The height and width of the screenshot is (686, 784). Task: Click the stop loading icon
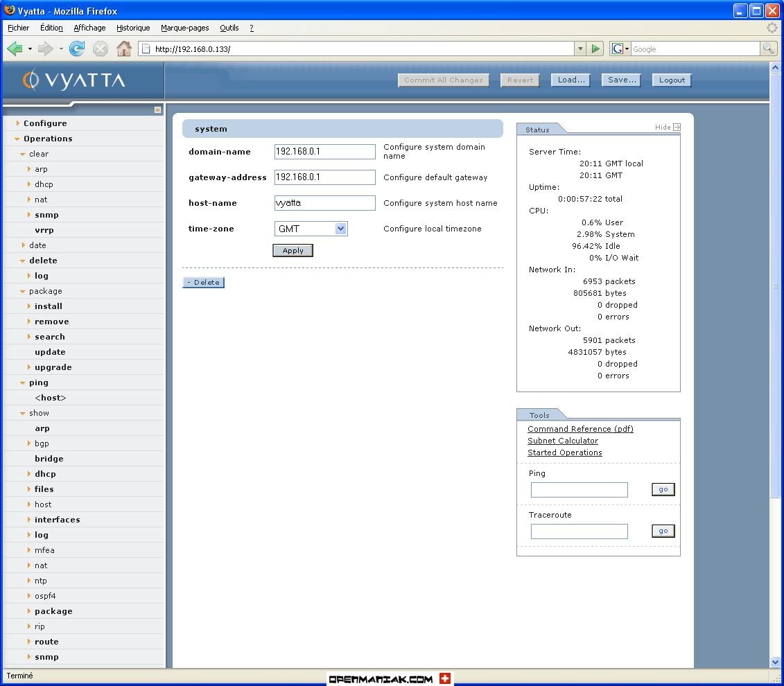point(100,49)
